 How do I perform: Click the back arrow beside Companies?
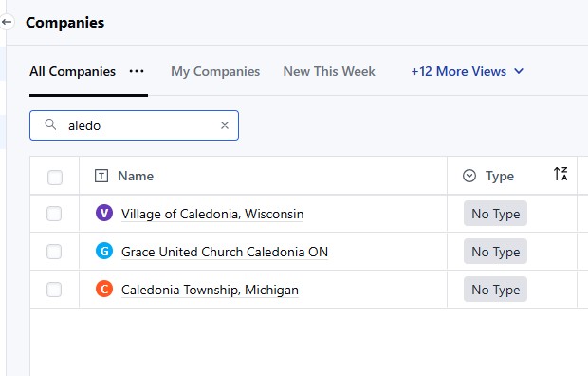7,22
